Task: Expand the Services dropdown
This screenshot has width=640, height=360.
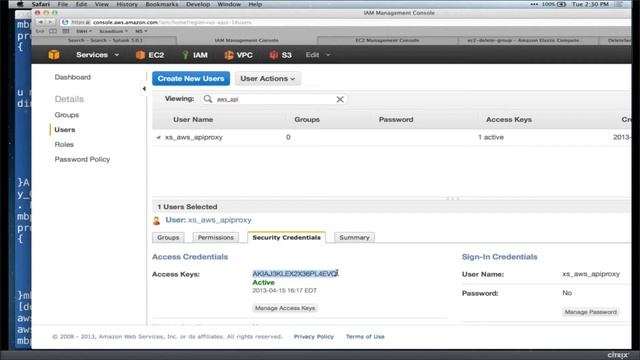Action: [98, 55]
